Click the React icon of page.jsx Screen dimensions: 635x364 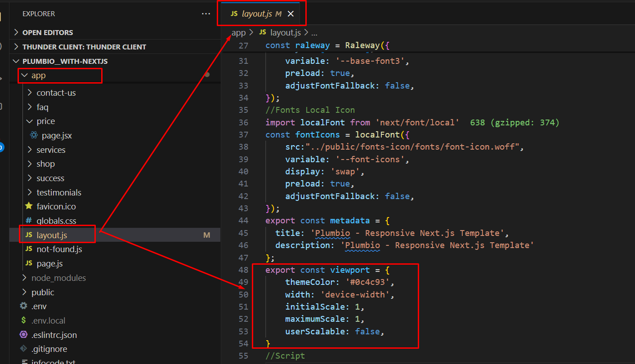[34, 135]
